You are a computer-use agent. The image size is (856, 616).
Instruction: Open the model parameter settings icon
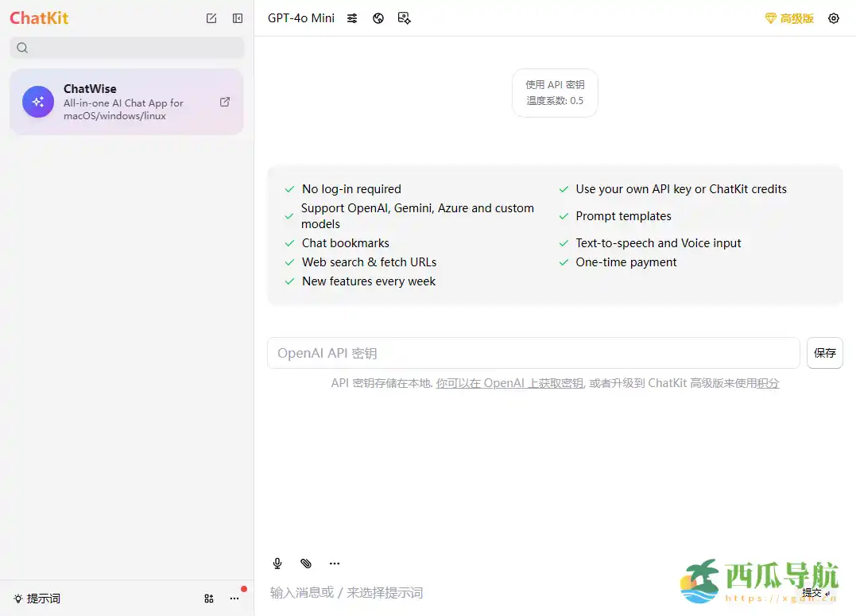coord(352,17)
